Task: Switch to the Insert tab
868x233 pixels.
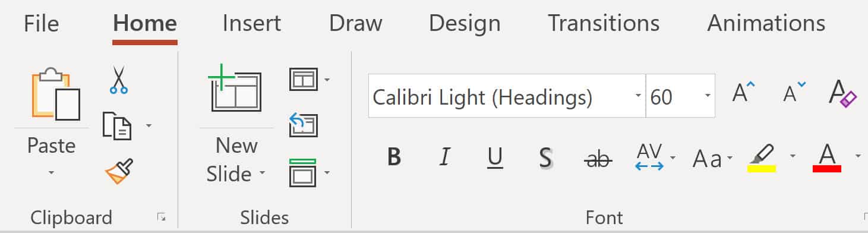Action: click(x=251, y=23)
